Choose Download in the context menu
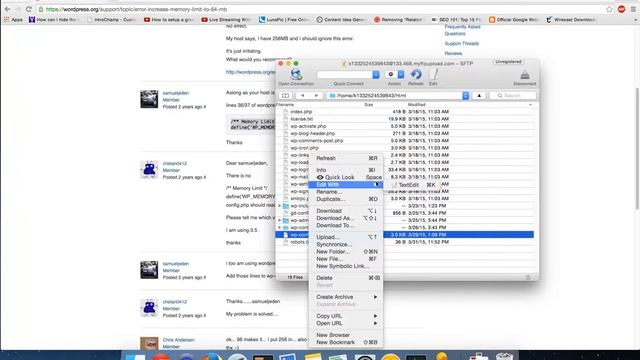Image resolution: width=640 pixels, height=360 pixels. pyautogui.click(x=346, y=211)
